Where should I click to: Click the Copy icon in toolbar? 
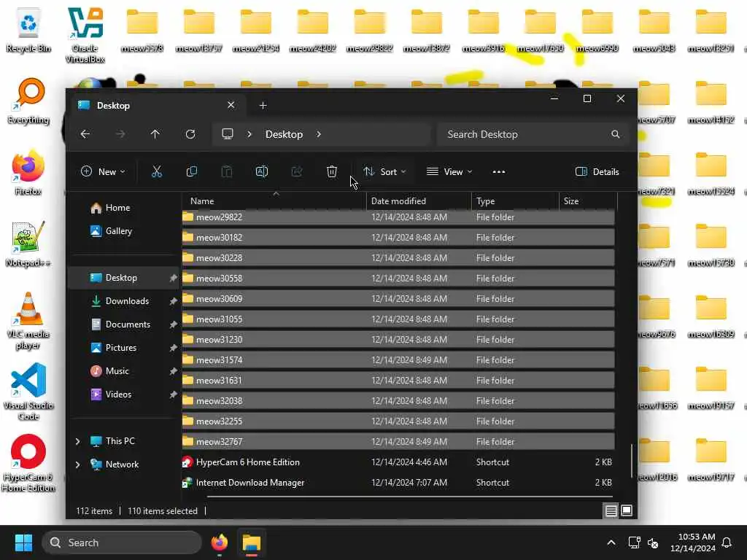(192, 172)
